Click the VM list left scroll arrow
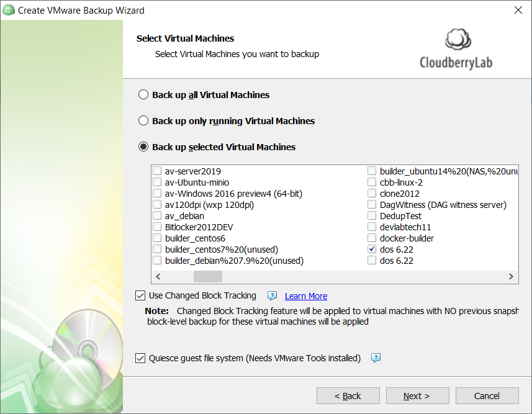This screenshot has width=532, height=414. pyautogui.click(x=158, y=276)
